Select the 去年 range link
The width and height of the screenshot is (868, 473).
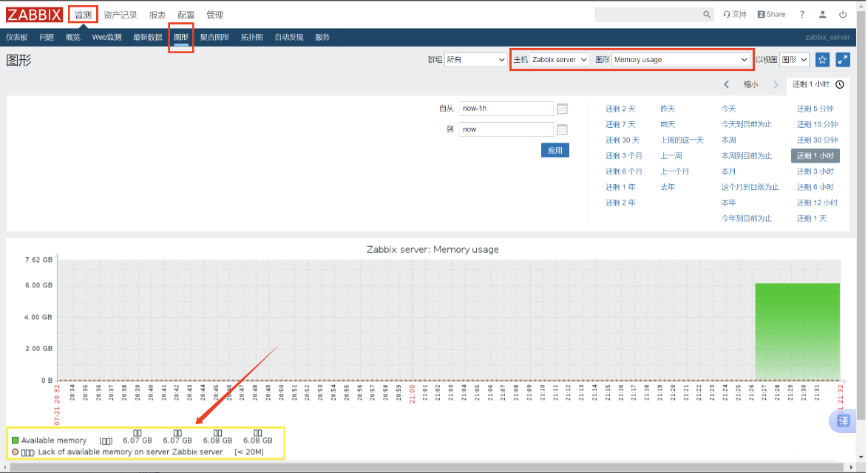point(668,187)
